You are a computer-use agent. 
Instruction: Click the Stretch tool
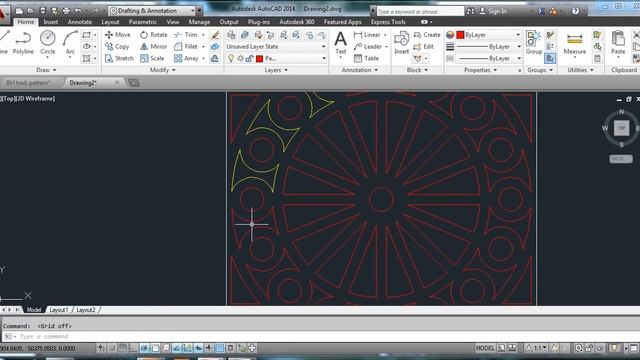coord(119,58)
